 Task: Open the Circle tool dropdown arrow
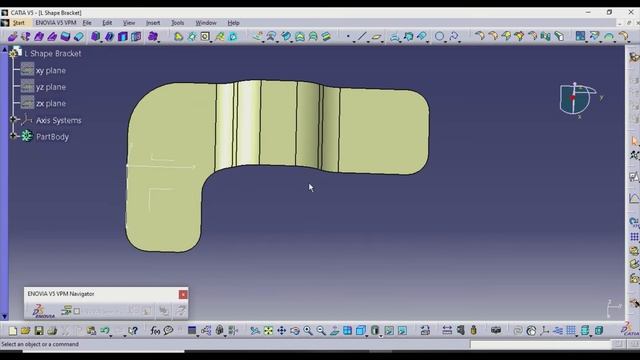click(445, 42)
